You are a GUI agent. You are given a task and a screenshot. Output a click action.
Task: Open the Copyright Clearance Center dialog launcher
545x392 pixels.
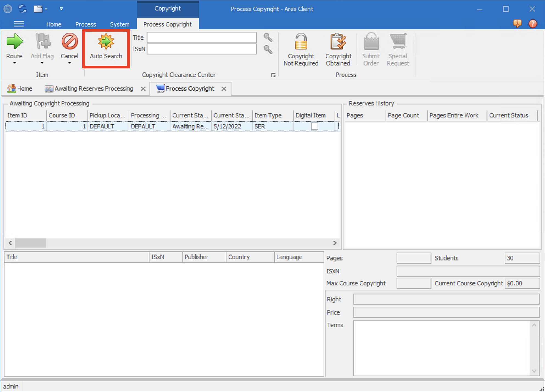point(273,74)
